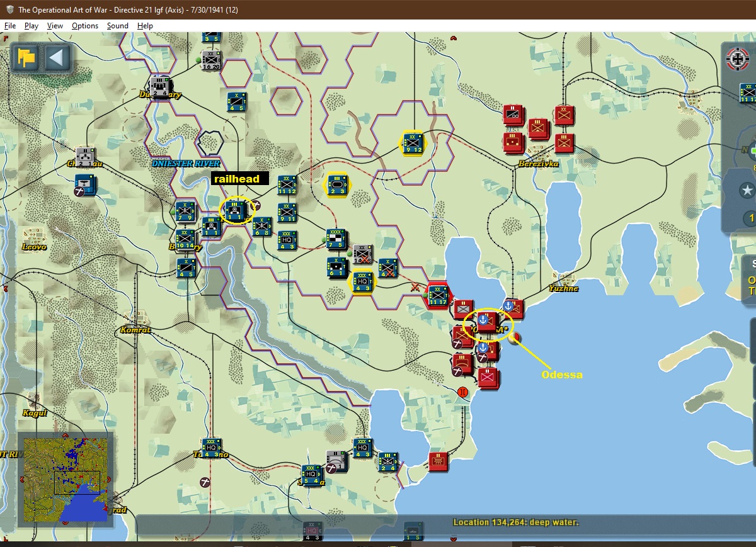Click the yellow flag button
The width and height of the screenshot is (756, 547).
point(26,59)
